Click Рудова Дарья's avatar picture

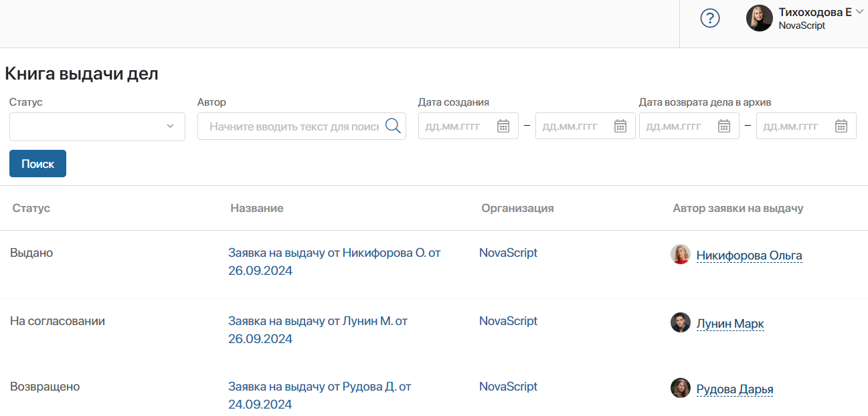(681, 388)
